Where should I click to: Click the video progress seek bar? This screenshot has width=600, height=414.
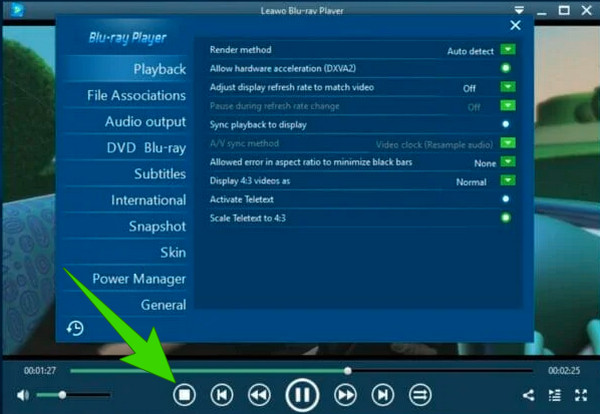point(302,370)
